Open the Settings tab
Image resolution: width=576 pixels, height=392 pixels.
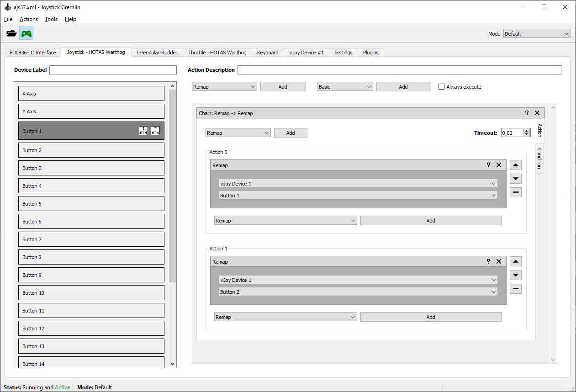[x=343, y=53]
